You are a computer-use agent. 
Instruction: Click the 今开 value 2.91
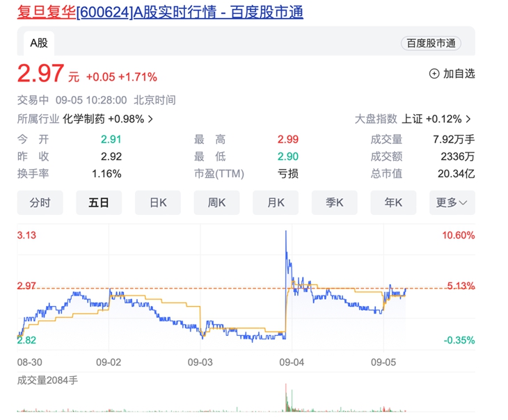click(111, 139)
